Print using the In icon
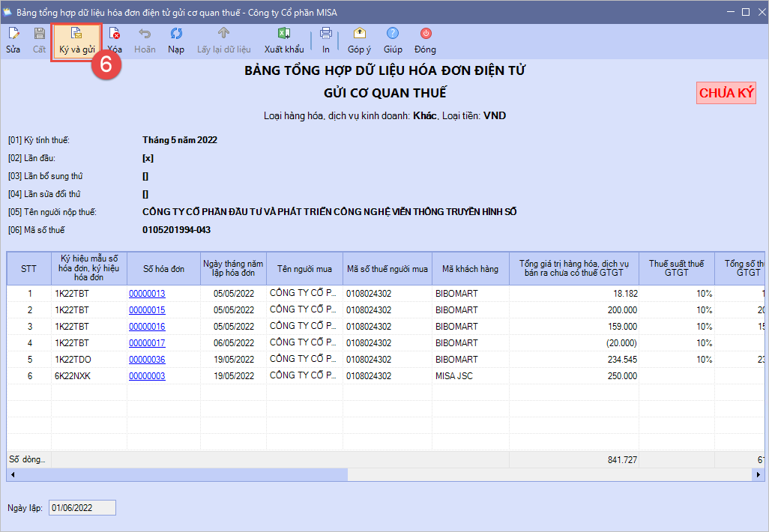The width and height of the screenshot is (769, 532). (x=326, y=40)
